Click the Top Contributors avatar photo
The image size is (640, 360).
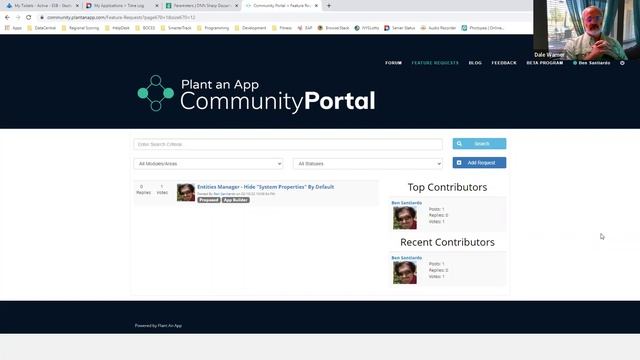click(405, 218)
